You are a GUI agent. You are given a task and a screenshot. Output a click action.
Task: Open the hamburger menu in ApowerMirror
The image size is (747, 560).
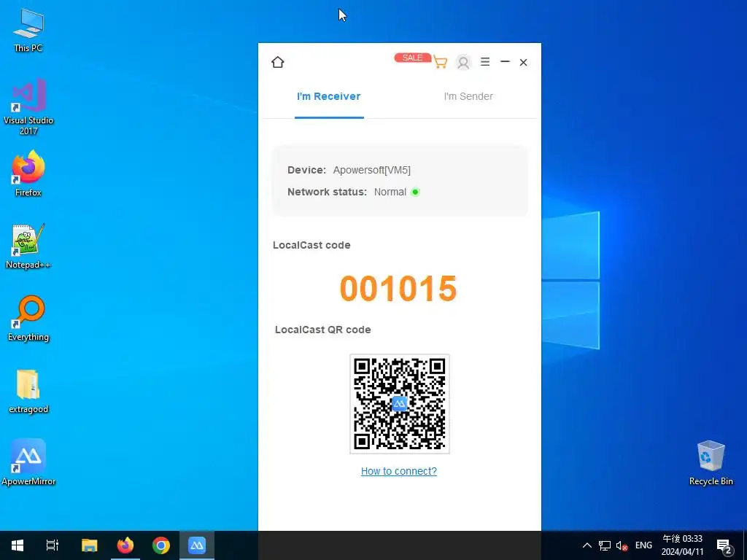click(485, 62)
